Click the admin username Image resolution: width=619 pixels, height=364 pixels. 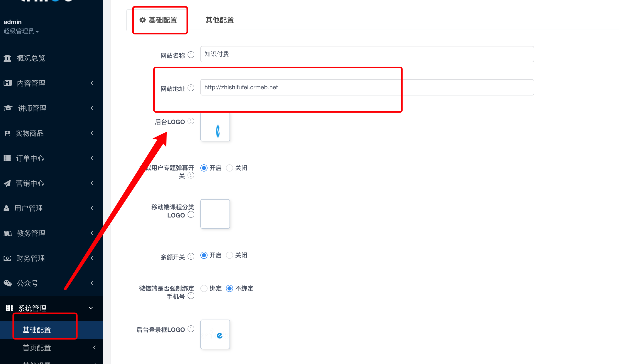click(x=13, y=22)
